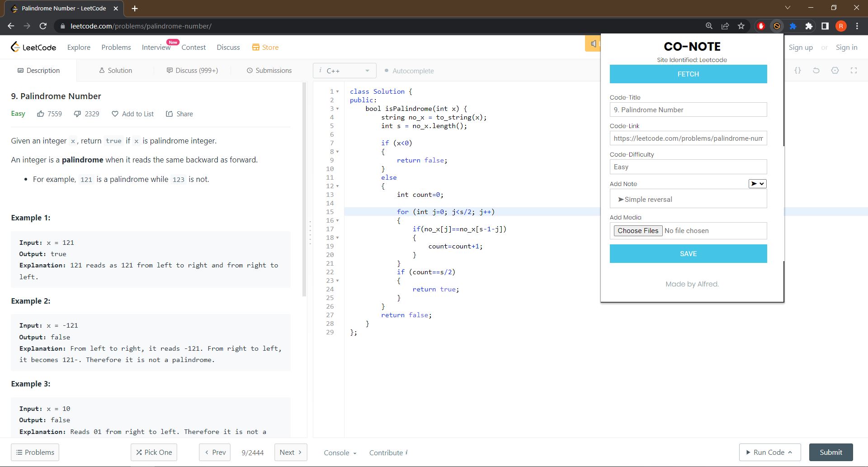This screenshot has height=467, width=868.
Task: Bookmark this page with the star icon
Action: pyautogui.click(x=741, y=26)
